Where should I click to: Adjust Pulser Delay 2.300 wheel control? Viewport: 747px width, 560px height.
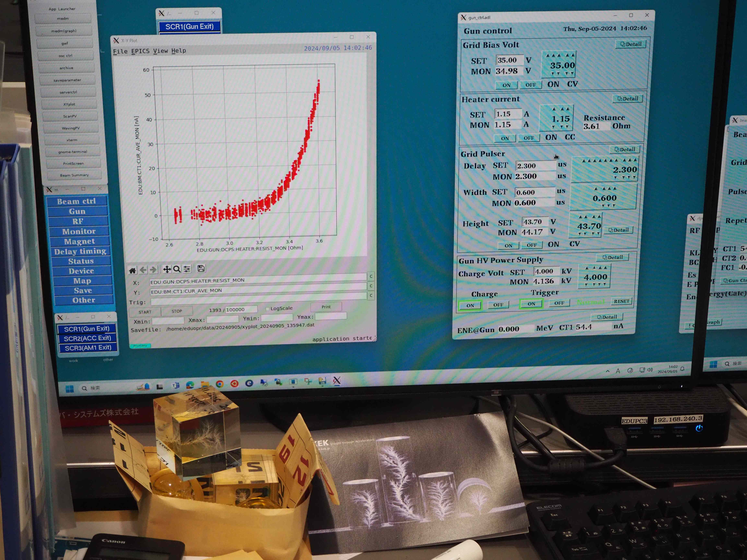(605, 169)
